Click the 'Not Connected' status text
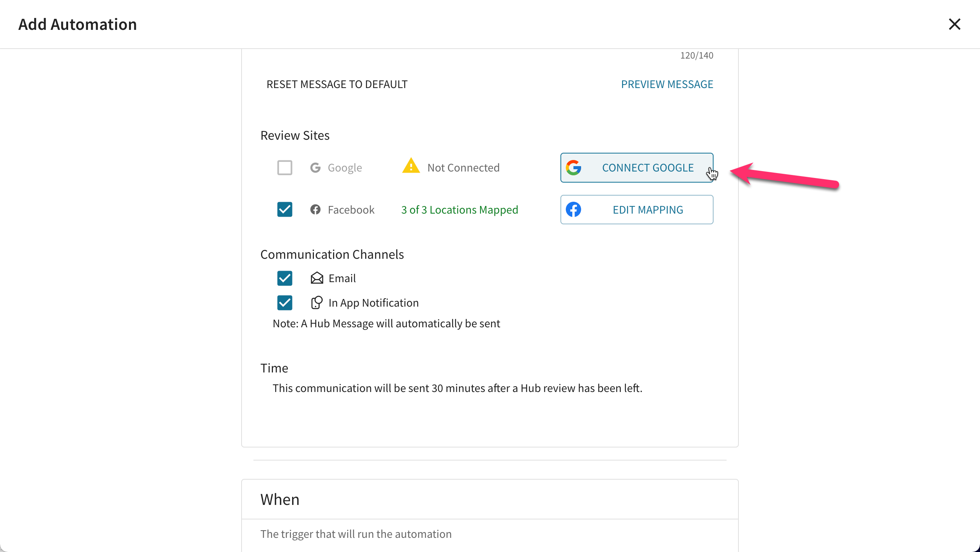The height and width of the screenshot is (552, 980). 463,168
